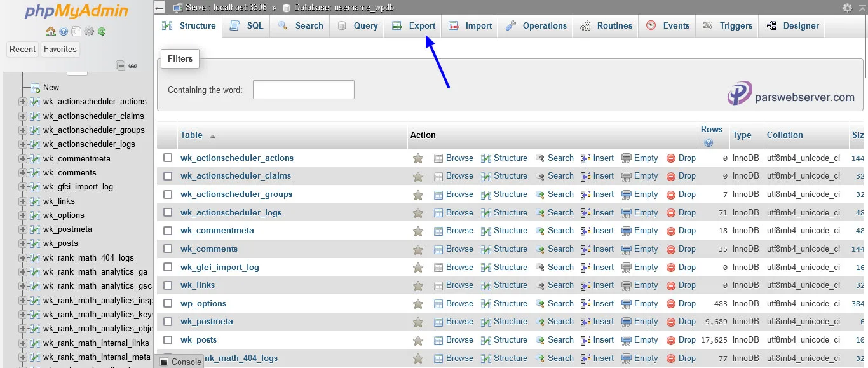Click the navigation panel settings gear
This screenshot has height=368, width=868.
coord(89,32)
